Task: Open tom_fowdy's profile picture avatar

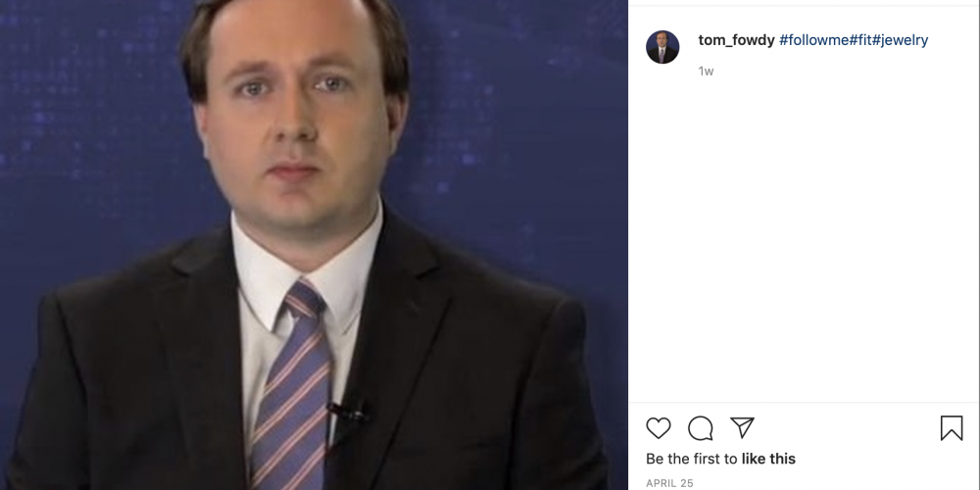Action: pos(662,47)
